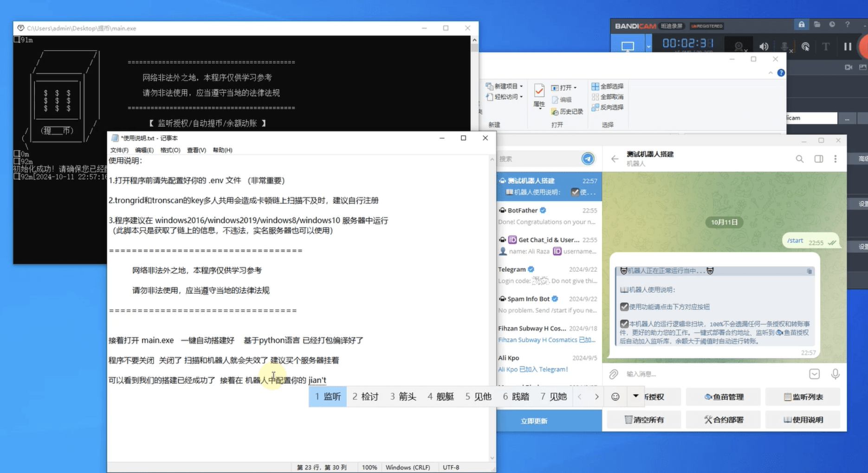Viewport: 868px width, 473px height.
Task: Click 监听列表 bot keyboard button
Action: [803, 397]
